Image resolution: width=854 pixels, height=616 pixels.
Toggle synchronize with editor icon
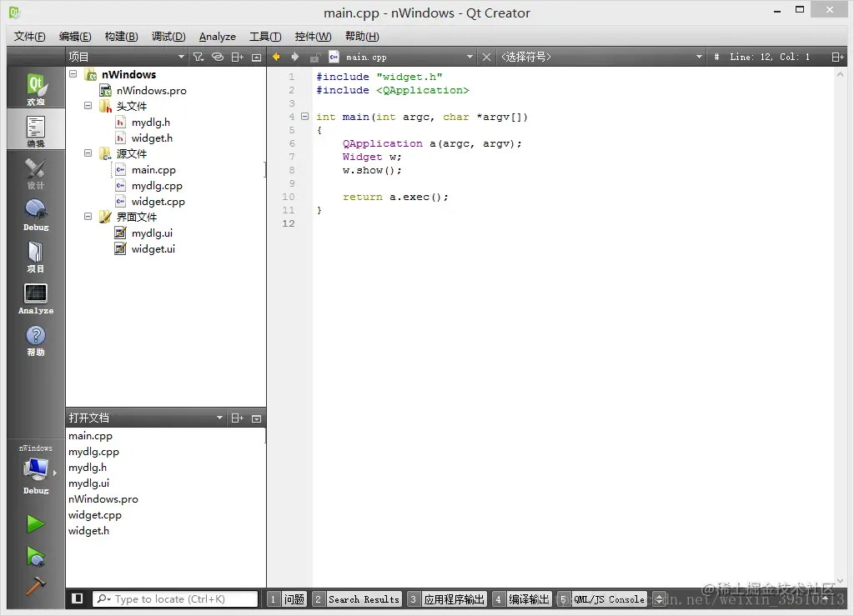[218, 58]
